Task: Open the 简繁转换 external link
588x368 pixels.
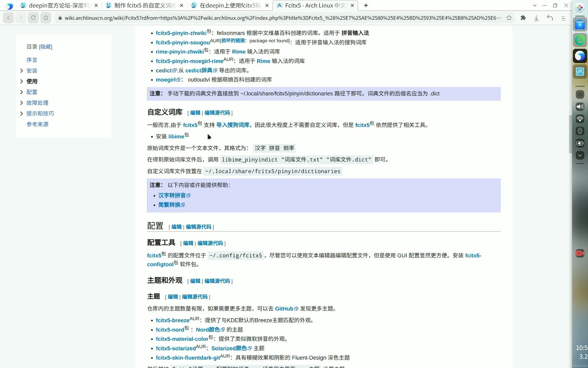Action: pyautogui.click(x=171, y=205)
